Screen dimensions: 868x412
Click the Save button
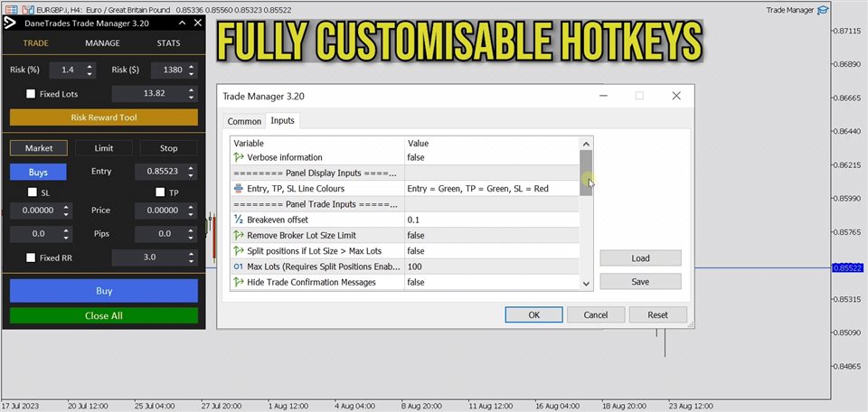640,282
